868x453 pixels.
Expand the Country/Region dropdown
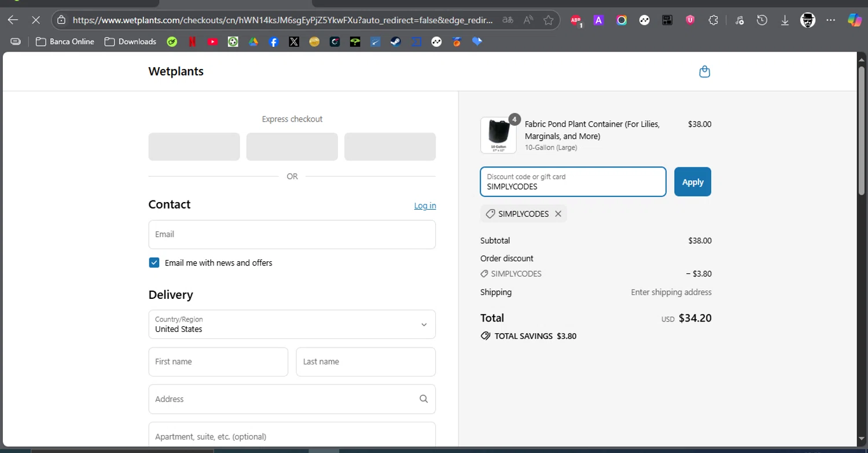click(292, 324)
